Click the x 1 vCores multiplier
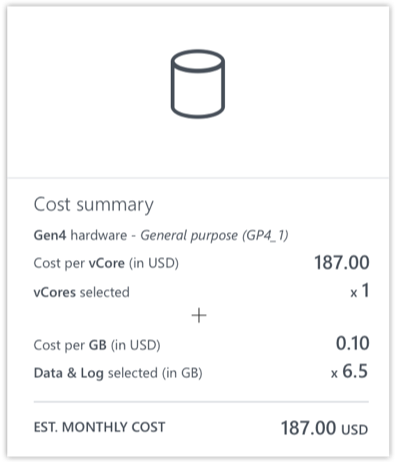Image resolution: width=395 pixels, height=462 pixels. click(360, 291)
